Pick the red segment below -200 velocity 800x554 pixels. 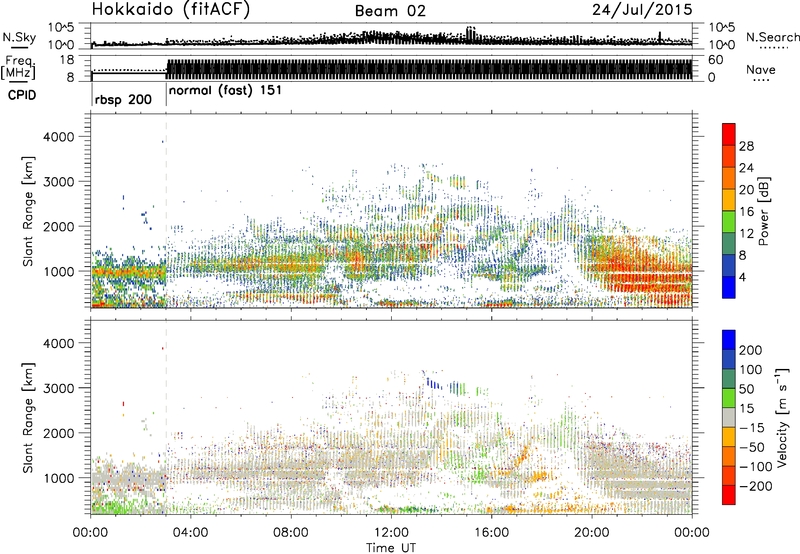(729, 495)
